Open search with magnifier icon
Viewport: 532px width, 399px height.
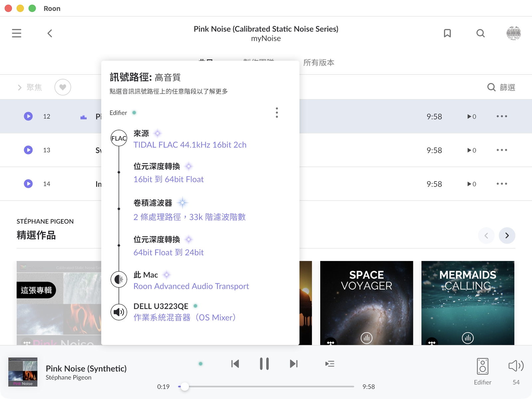pyautogui.click(x=480, y=33)
